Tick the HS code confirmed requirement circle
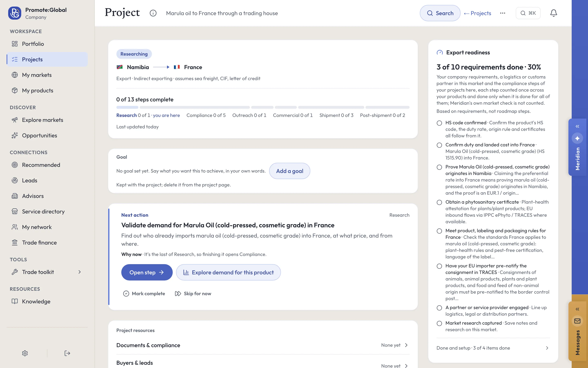 pos(439,123)
